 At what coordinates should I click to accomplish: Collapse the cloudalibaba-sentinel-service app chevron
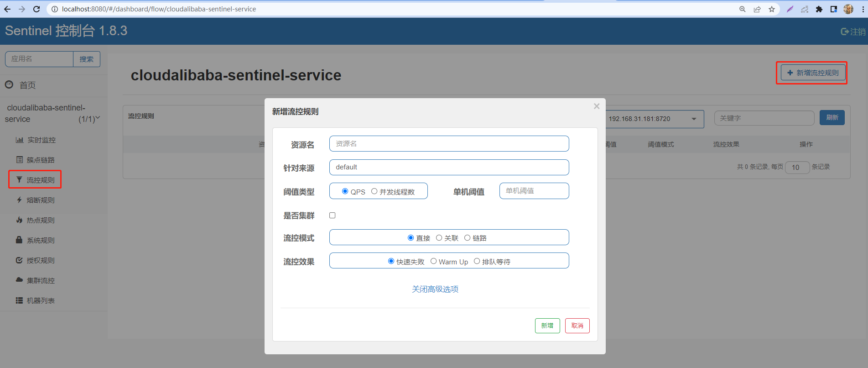98,118
